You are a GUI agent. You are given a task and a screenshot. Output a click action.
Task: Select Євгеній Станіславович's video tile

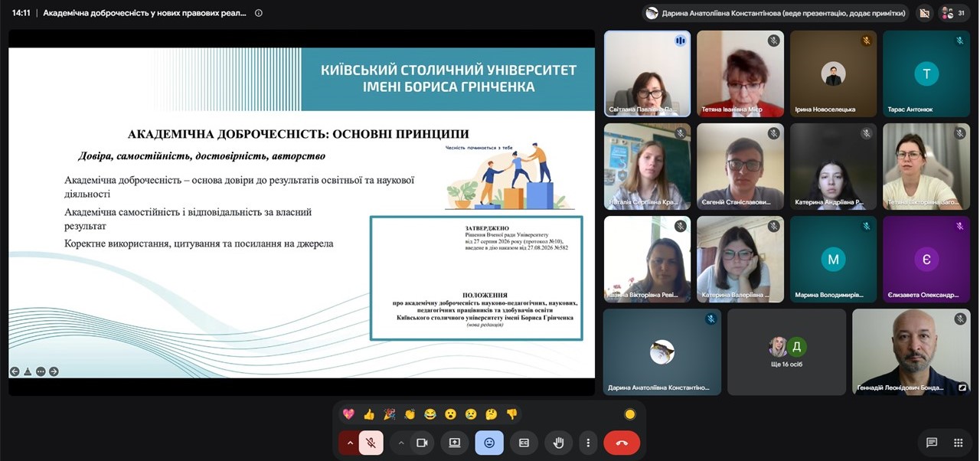coord(740,166)
